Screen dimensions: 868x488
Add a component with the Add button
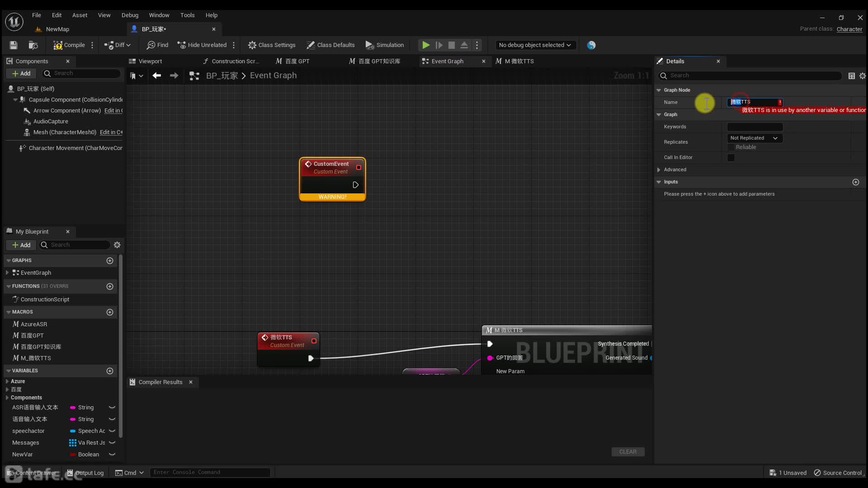21,73
